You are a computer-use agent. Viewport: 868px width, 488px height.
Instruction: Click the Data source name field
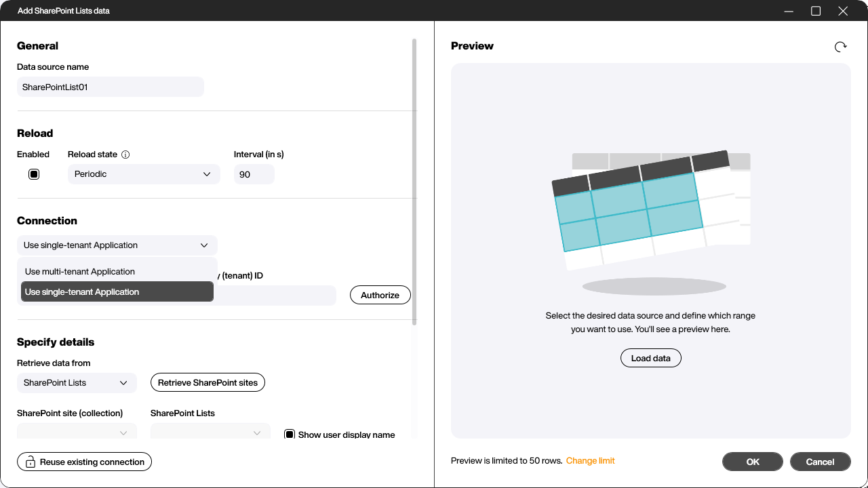pyautogui.click(x=111, y=87)
